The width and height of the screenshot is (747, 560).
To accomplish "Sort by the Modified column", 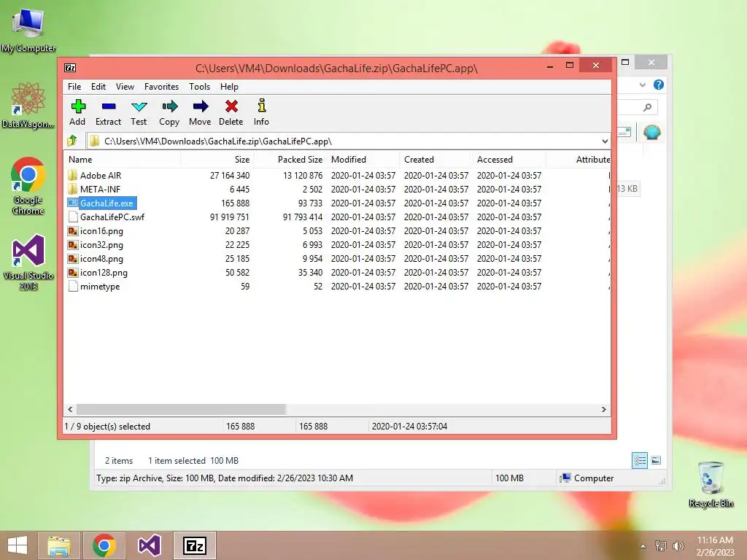I will click(363, 160).
